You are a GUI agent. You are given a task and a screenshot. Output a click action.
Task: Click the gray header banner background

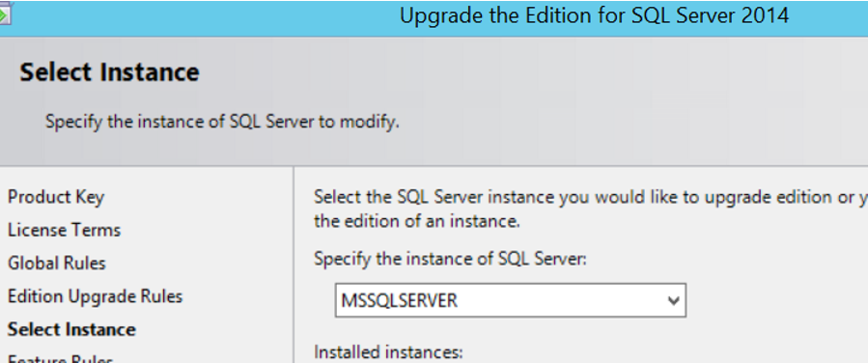[x=609, y=99]
